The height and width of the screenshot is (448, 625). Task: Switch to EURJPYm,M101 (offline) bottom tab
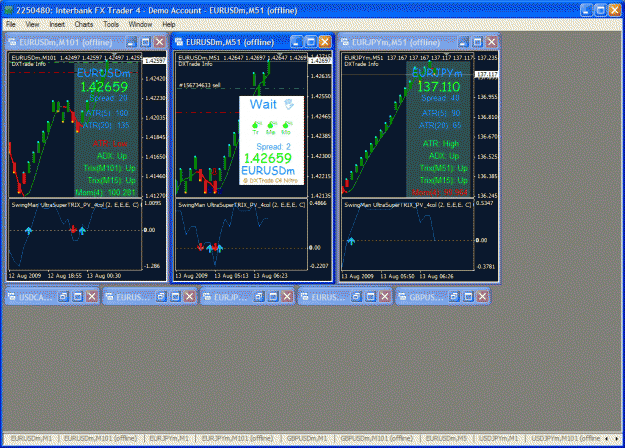click(x=238, y=438)
